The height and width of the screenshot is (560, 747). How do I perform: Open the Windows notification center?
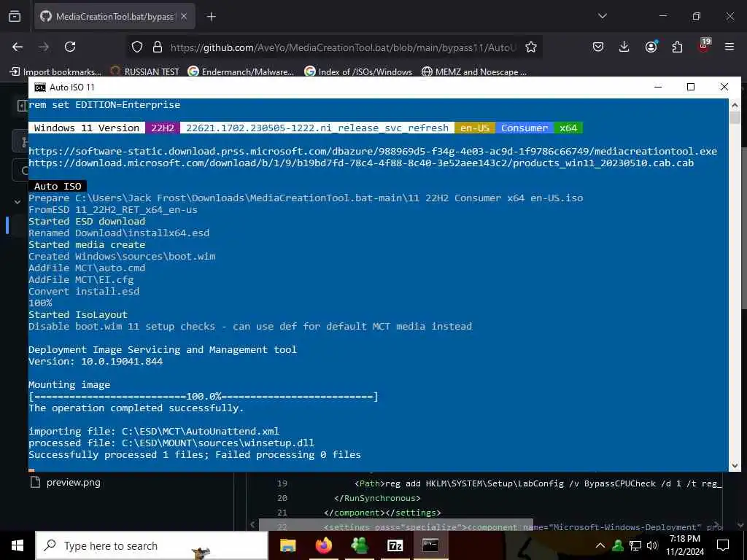pyautogui.click(x=723, y=545)
